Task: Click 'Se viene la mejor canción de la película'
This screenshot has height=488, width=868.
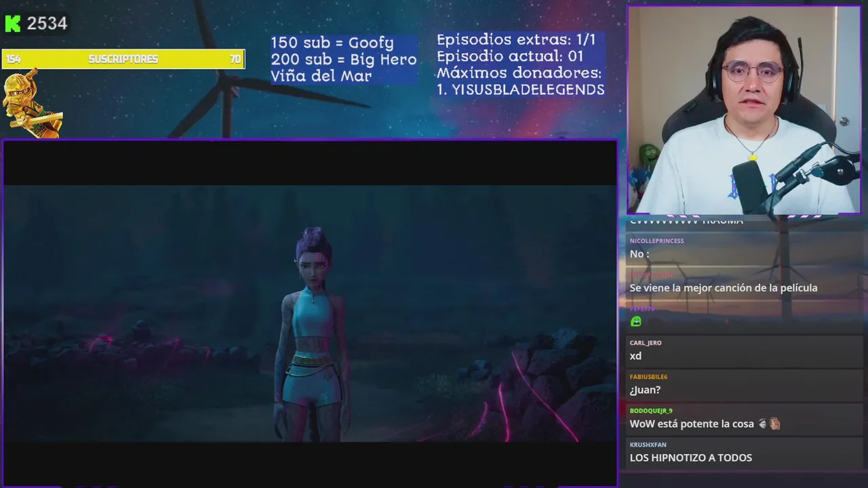Action: coord(724,288)
